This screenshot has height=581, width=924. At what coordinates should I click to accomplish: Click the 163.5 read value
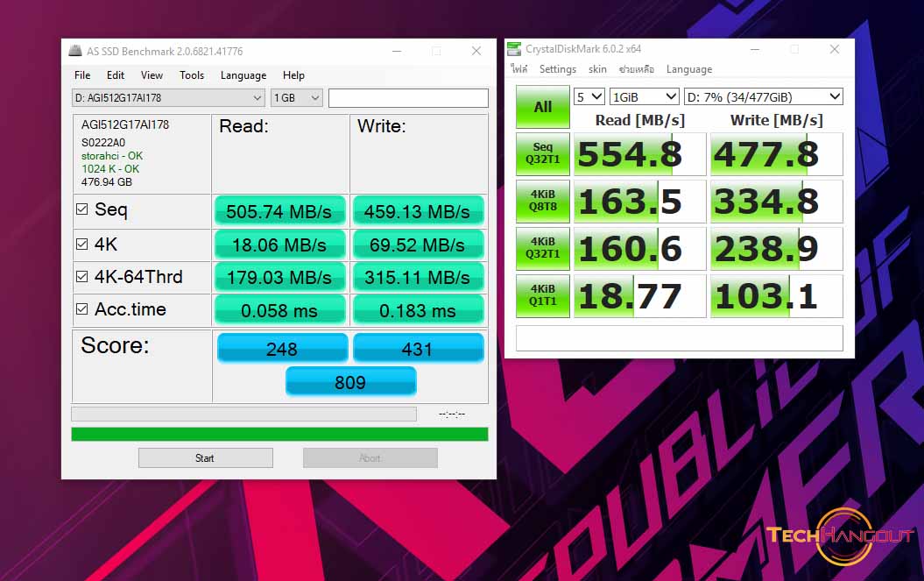(640, 202)
